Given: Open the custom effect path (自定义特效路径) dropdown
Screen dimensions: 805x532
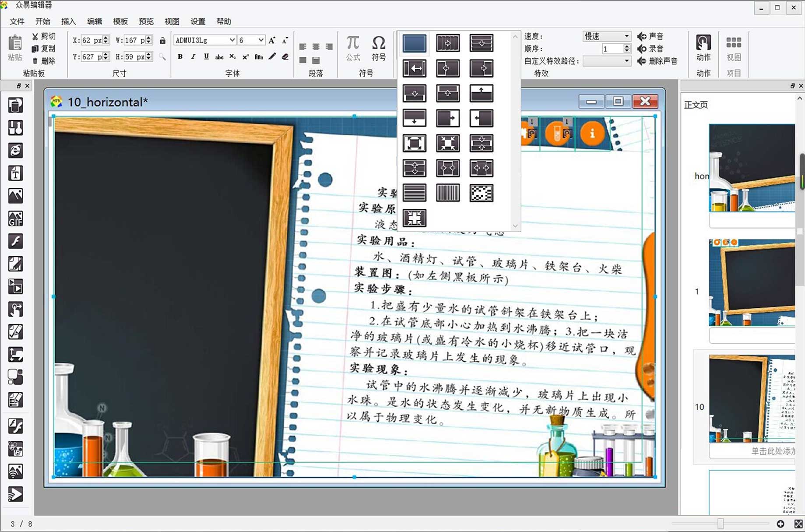Looking at the screenshot, I should (x=607, y=61).
